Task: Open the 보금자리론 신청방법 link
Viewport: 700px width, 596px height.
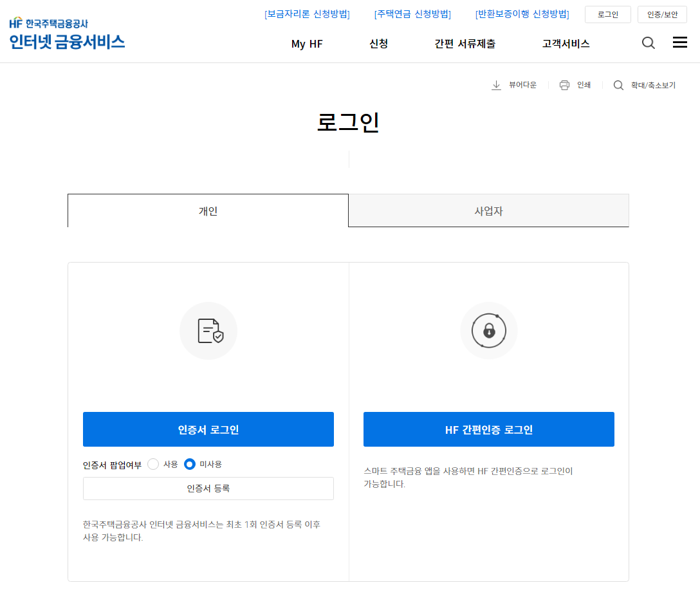Action: coord(308,14)
